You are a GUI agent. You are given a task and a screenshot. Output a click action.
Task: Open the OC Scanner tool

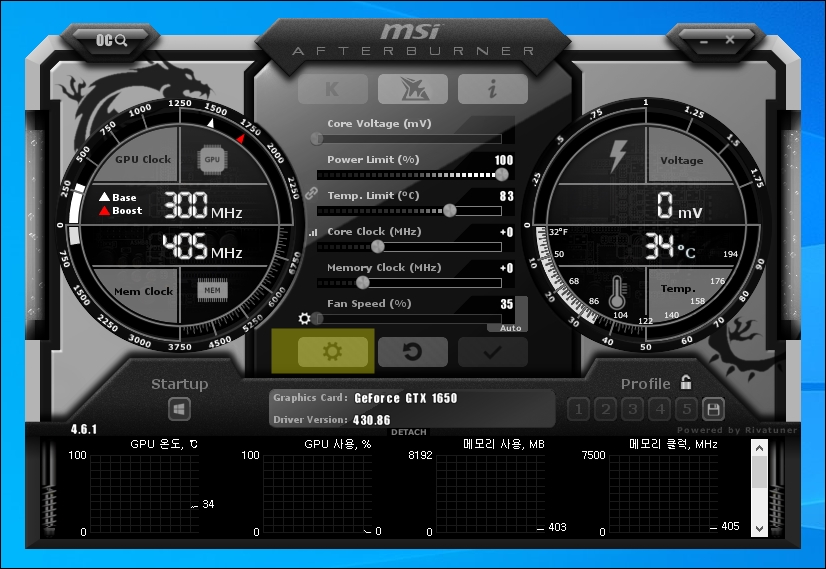pos(111,41)
